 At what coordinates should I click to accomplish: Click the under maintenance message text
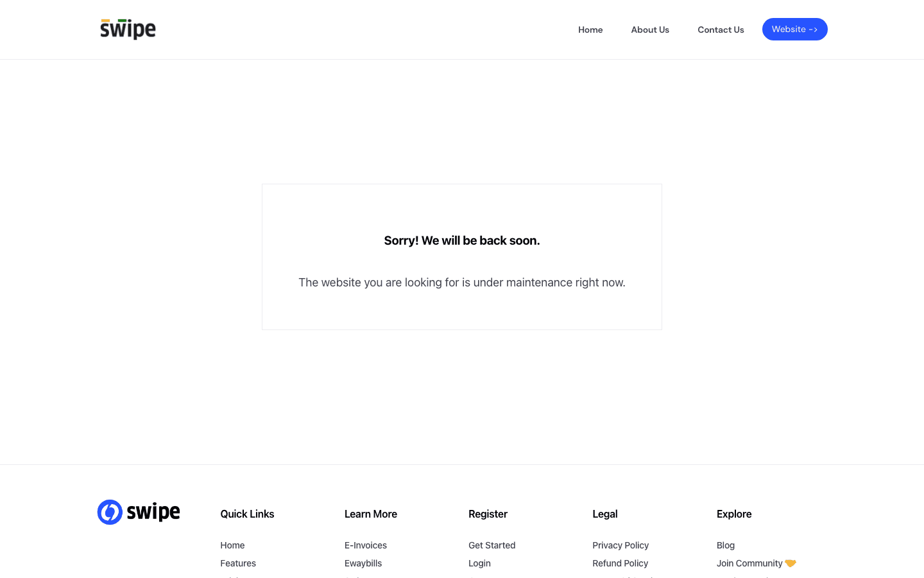[462, 283]
